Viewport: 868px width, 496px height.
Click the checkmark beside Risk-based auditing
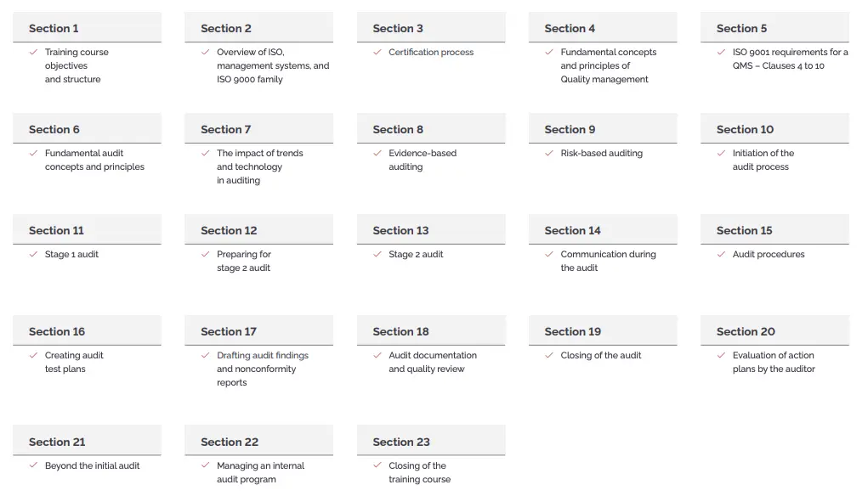[x=549, y=153]
